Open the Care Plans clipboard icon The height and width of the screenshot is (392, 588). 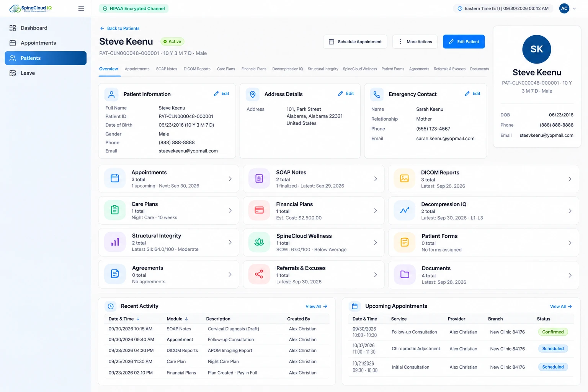tap(115, 210)
